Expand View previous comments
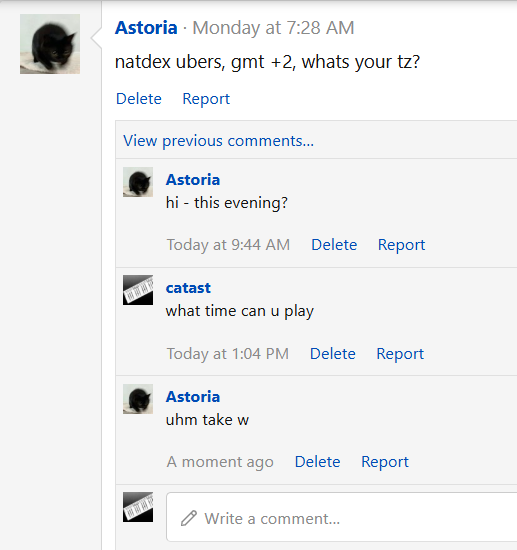Image resolution: width=517 pixels, height=550 pixels. coord(218,141)
